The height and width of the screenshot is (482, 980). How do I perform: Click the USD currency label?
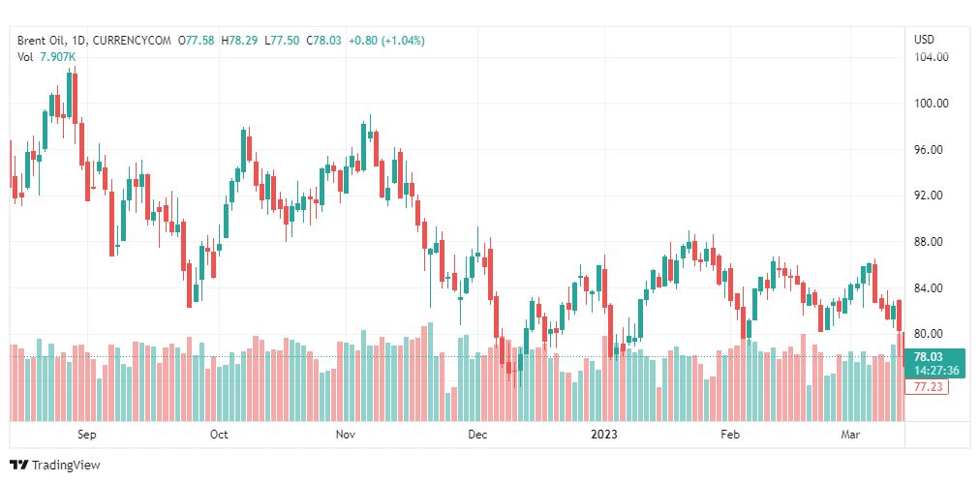[x=924, y=40]
